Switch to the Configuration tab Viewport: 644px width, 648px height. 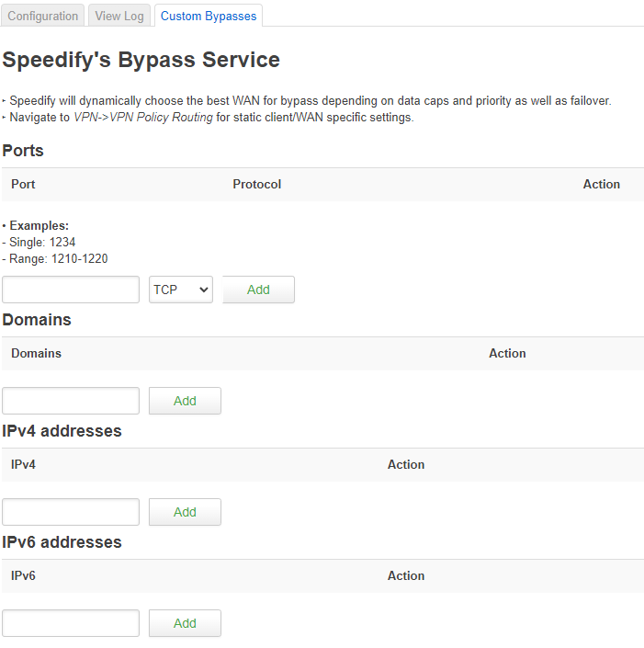(x=42, y=16)
